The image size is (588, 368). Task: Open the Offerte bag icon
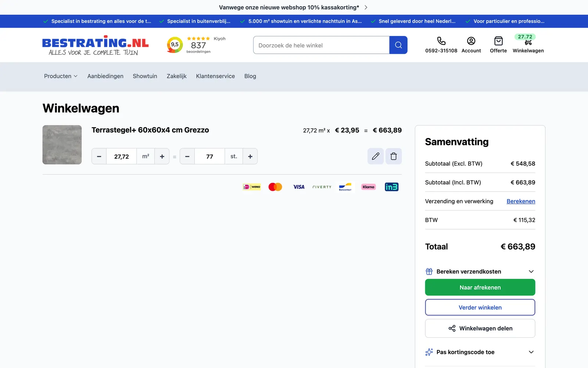498,41
